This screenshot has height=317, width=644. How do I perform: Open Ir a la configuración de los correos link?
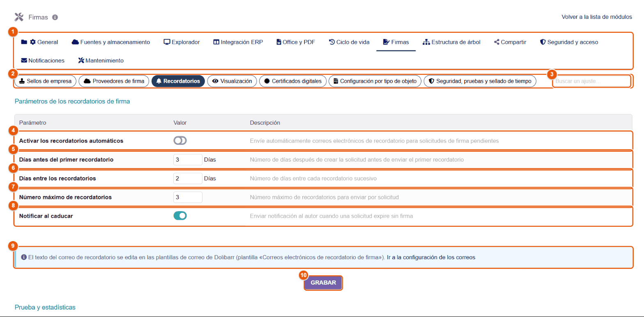pos(431,258)
